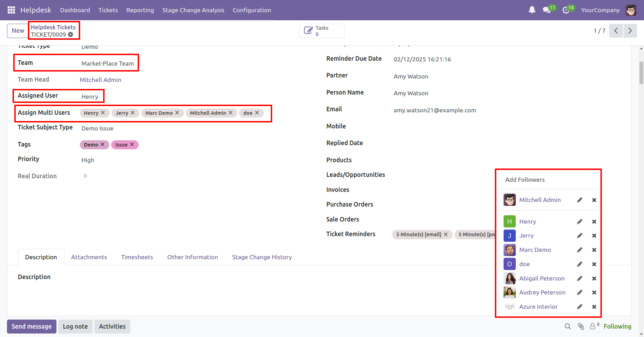This screenshot has width=644, height=337.
Task: Edit subscription for follower Mitchell Admin
Action: coord(580,200)
